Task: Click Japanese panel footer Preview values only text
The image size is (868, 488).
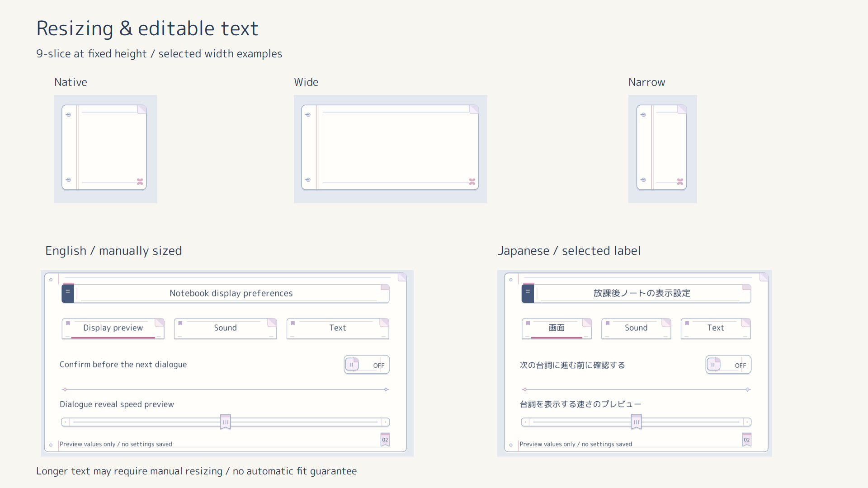Action: 576,444
